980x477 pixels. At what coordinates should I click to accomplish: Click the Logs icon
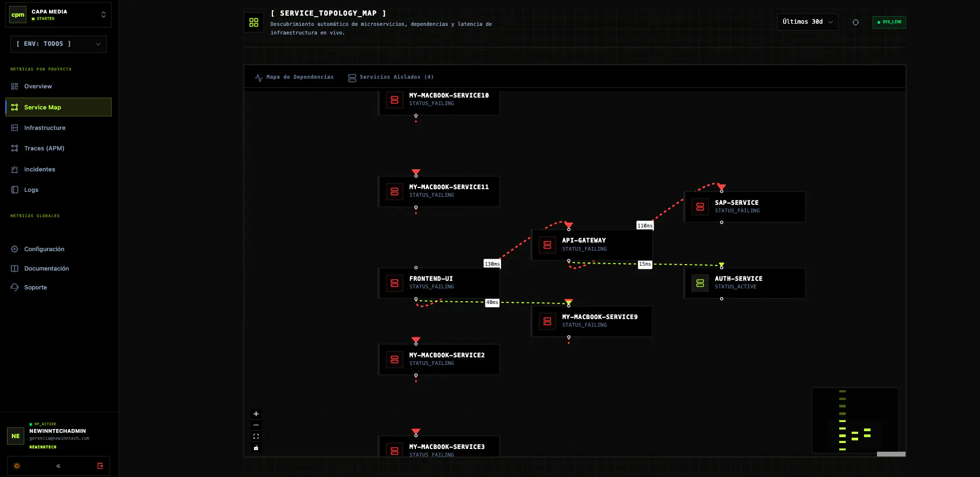[15, 190]
